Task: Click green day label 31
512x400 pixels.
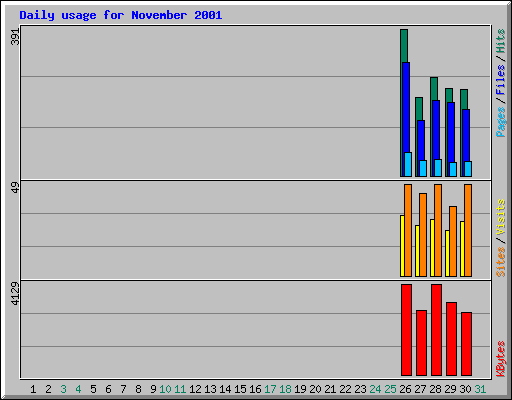Action: [480, 389]
